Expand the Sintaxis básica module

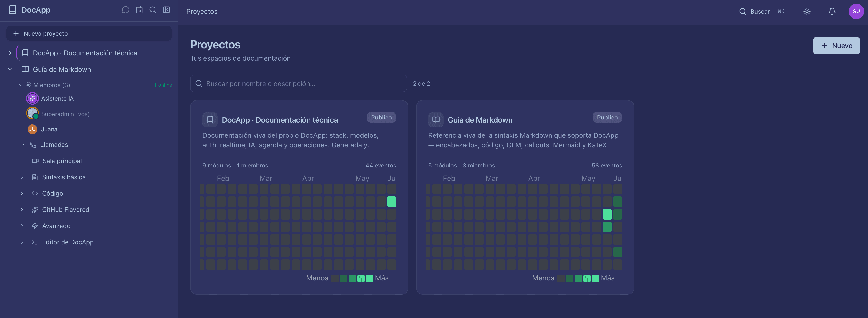[x=22, y=177]
